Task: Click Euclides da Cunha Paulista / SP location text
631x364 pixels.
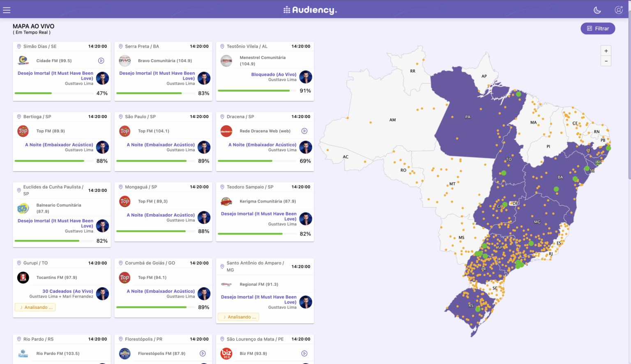Action: pyautogui.click(x=53, y=190)
